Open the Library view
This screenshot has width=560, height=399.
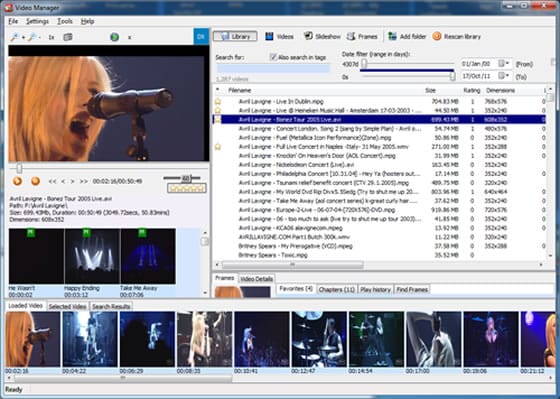click(235, 36)
